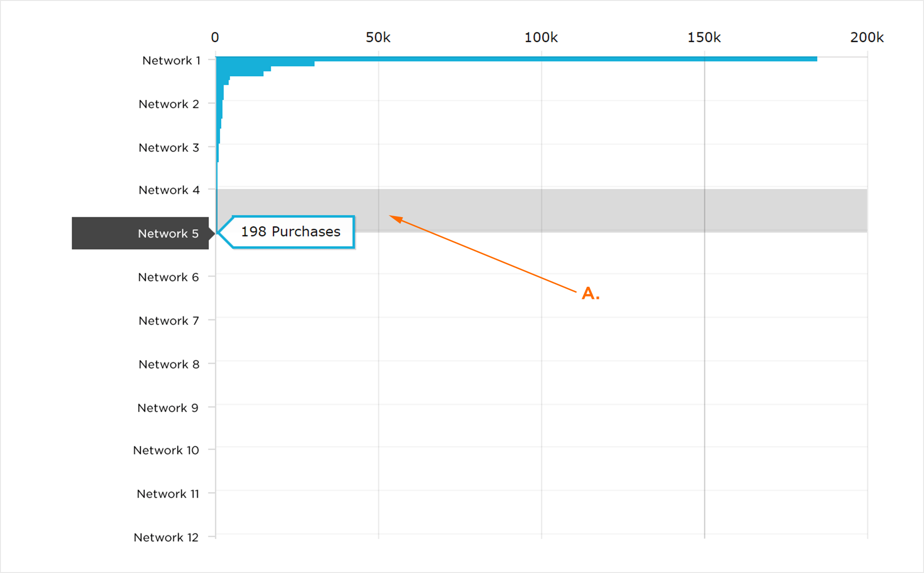924x573 pixels.
Task: Select the Network 6 axis label
Action: tap(168, 277)
